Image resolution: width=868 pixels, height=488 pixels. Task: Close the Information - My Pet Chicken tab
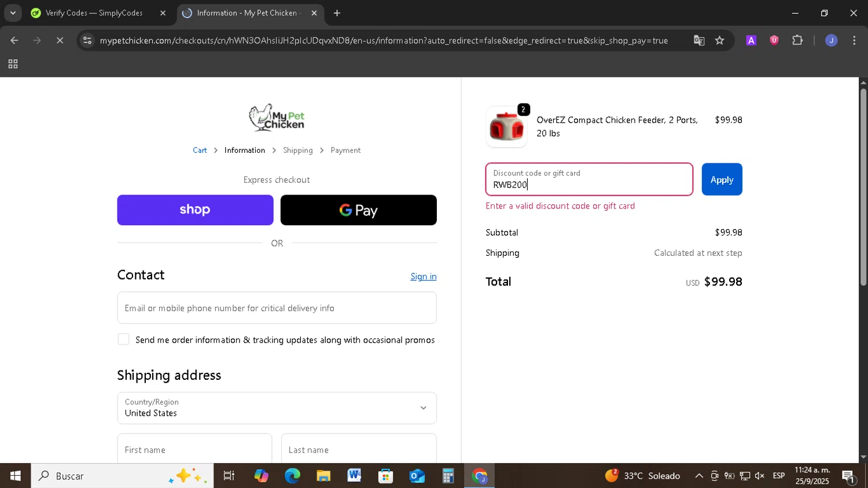click(x=314, y=13)
